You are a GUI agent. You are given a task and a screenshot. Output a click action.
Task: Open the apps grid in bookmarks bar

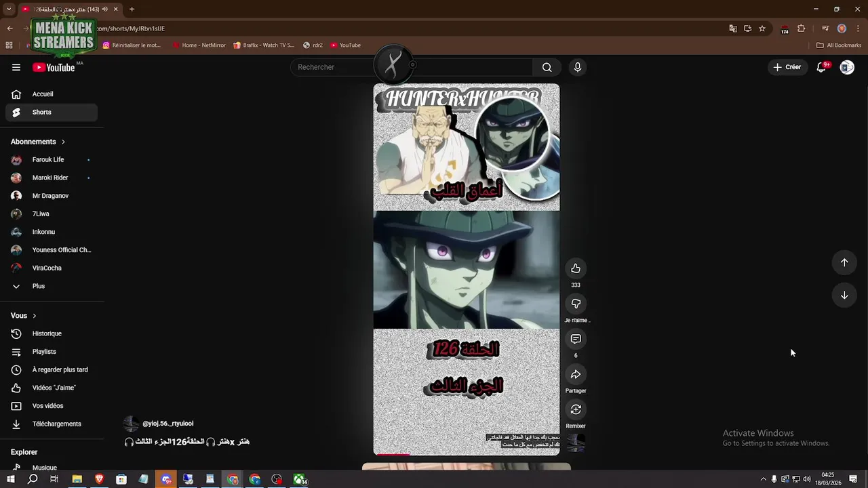click(x=9, y=45)
